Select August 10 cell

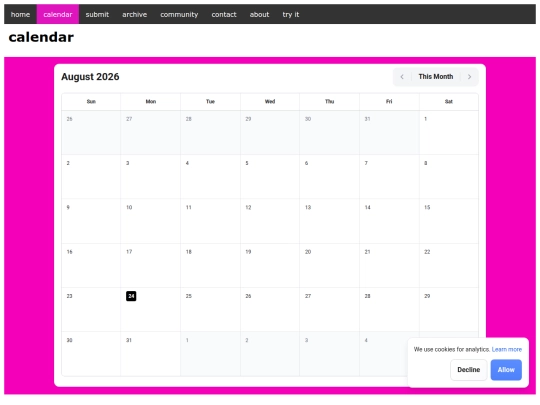coord(150,221)
